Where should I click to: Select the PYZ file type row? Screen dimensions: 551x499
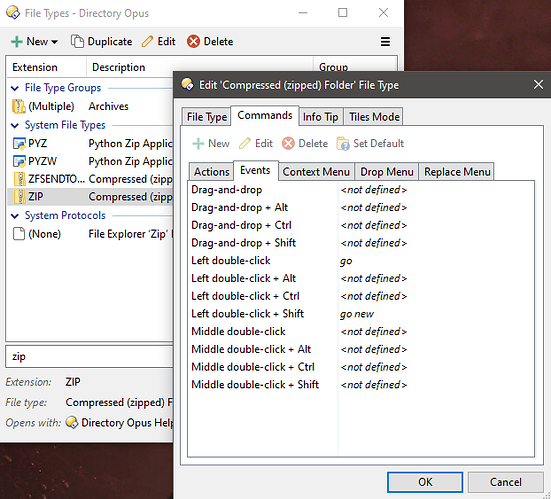tap(90, 143)
